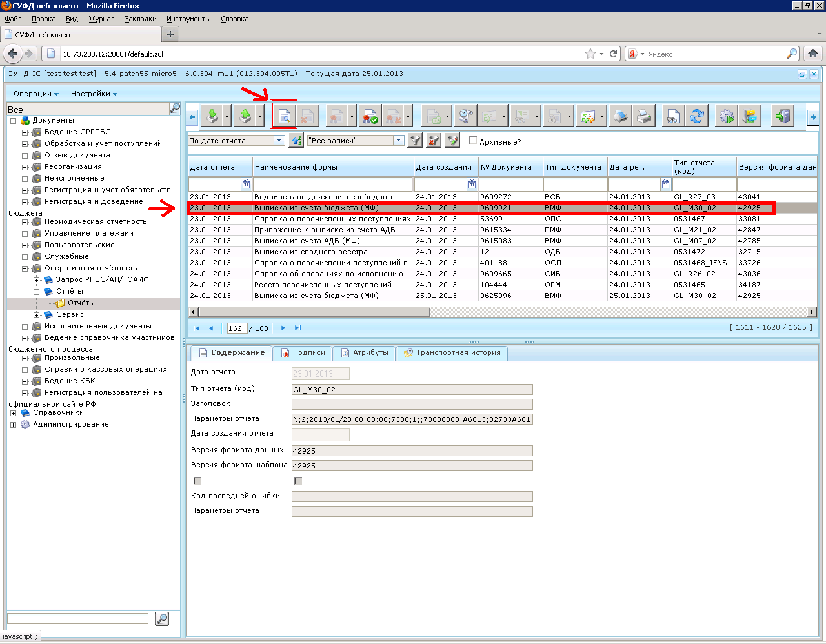Click the green arrows document transfer icon
Image resolution: width=826 pixels, height=644 pixels.
point(587,117)
